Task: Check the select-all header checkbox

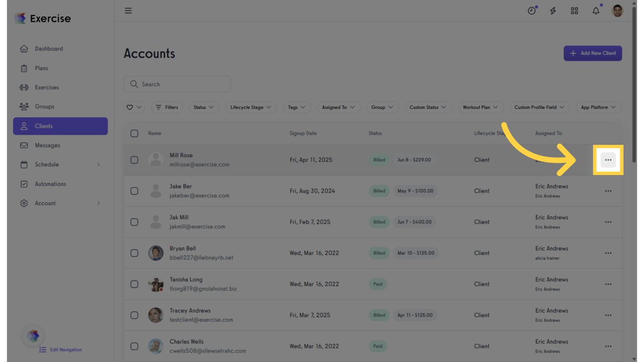Action: [134, 133]
